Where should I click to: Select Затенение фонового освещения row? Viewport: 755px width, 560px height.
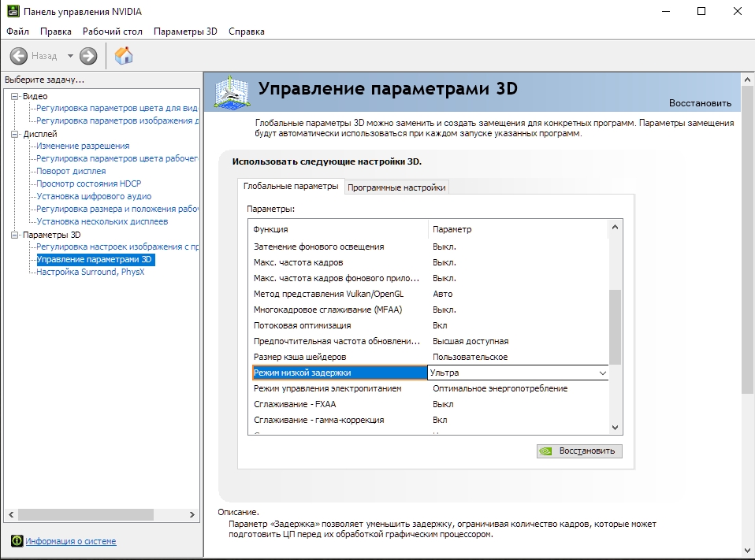click(429, 247)
